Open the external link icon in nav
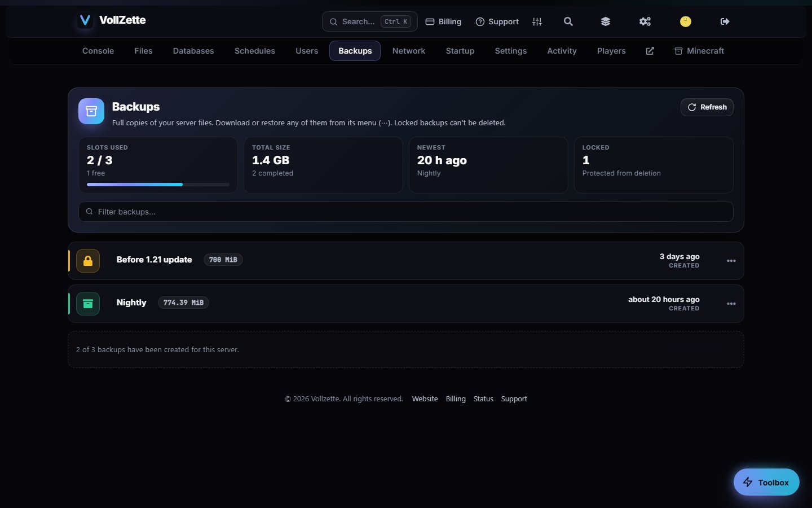The width and height of the screenshot is (812, 508). pyautogui.click(x=650, y=51)
